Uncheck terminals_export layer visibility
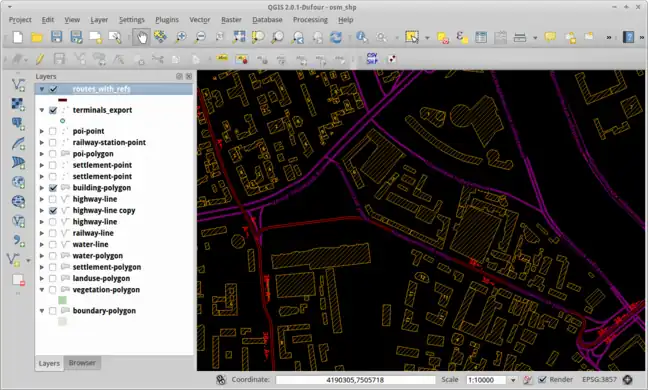 [53, 110]
